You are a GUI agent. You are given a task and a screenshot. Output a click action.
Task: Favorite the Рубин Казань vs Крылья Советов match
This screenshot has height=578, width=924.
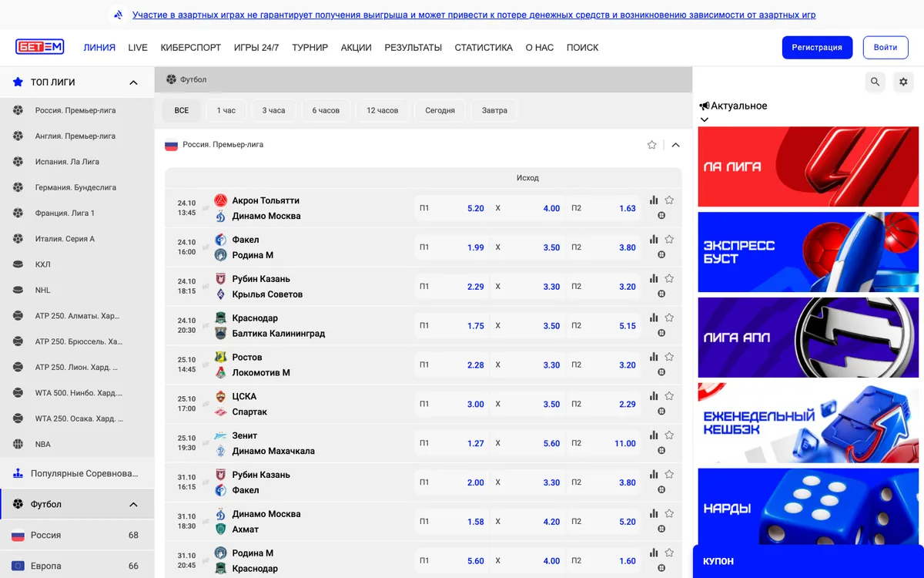(669, 279)
